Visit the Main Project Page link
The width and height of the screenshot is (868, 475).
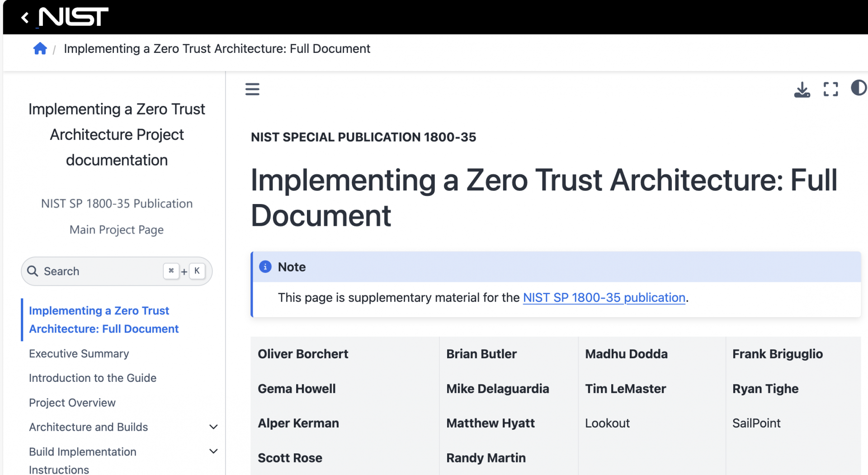click(117, 230)
